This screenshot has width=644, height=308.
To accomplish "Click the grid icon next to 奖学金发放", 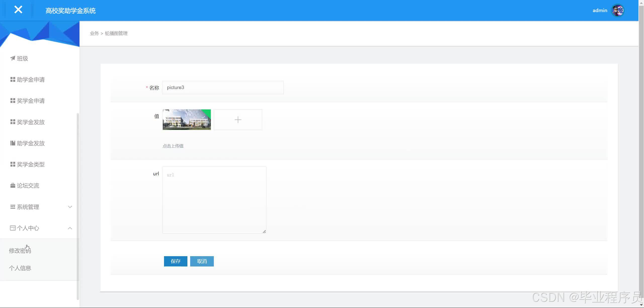I will 13,122.
